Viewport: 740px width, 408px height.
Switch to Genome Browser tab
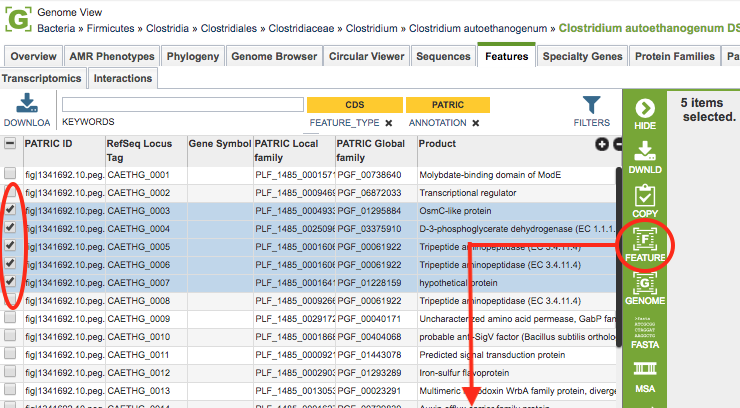pyautogui.click(x=274, y=56)
